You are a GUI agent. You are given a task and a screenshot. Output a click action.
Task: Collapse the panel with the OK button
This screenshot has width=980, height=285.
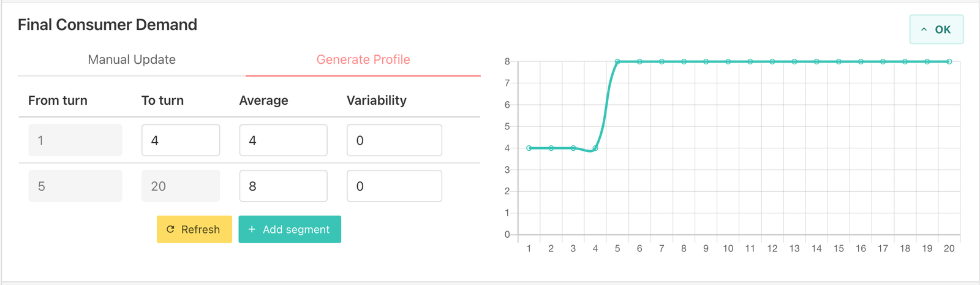tap(937, 29)
